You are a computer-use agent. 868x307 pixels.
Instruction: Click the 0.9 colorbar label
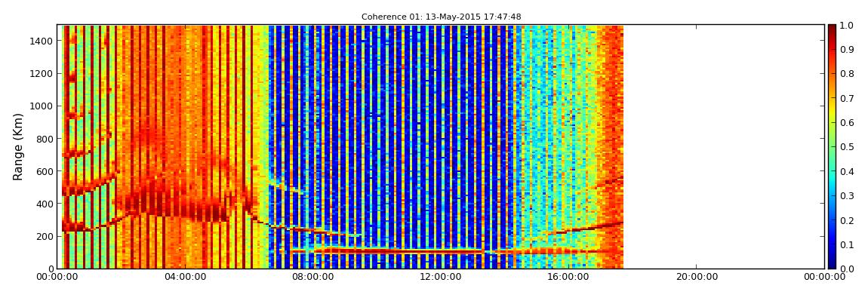pyautogui.click(x=848, y=49)
